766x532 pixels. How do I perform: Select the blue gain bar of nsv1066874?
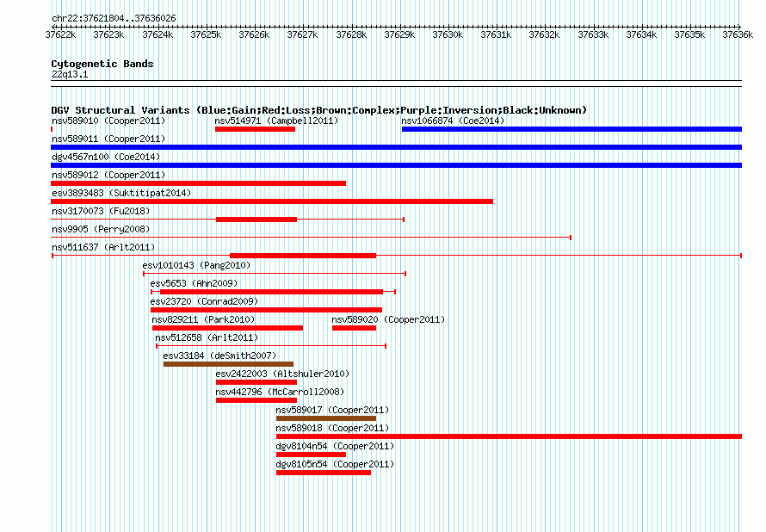(572, 129)
